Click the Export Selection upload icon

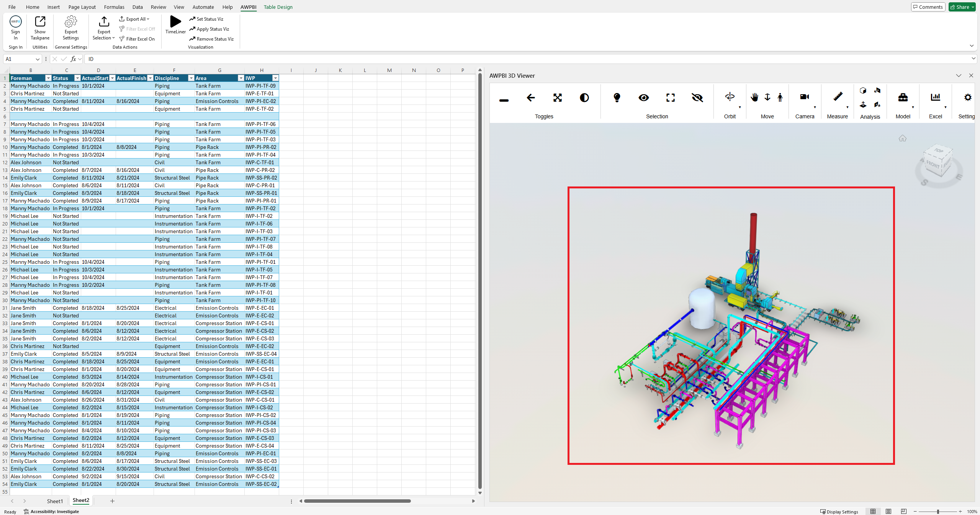(x=104, y=22)
